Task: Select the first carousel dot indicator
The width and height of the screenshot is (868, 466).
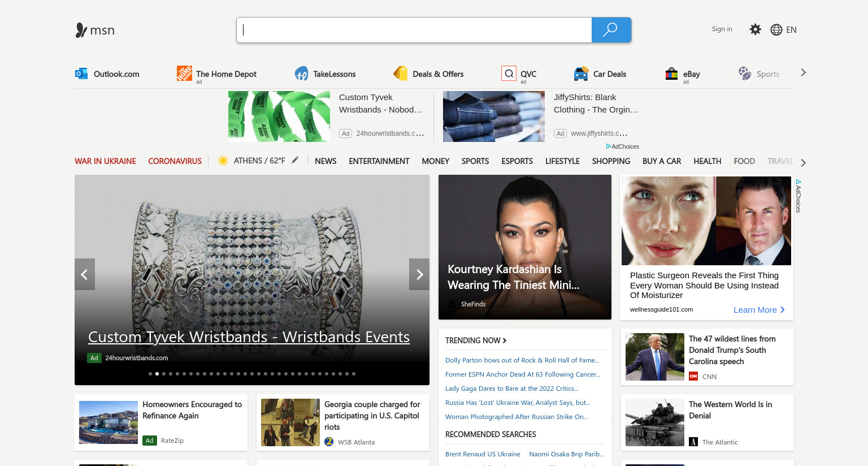Action: click(150, 374)
